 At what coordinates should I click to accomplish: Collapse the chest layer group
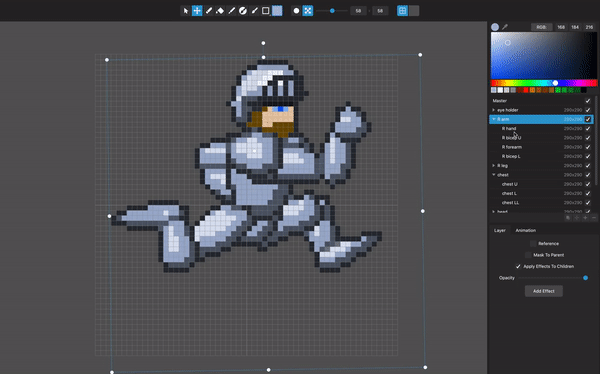pyautogui.click(x=494, y=175)
